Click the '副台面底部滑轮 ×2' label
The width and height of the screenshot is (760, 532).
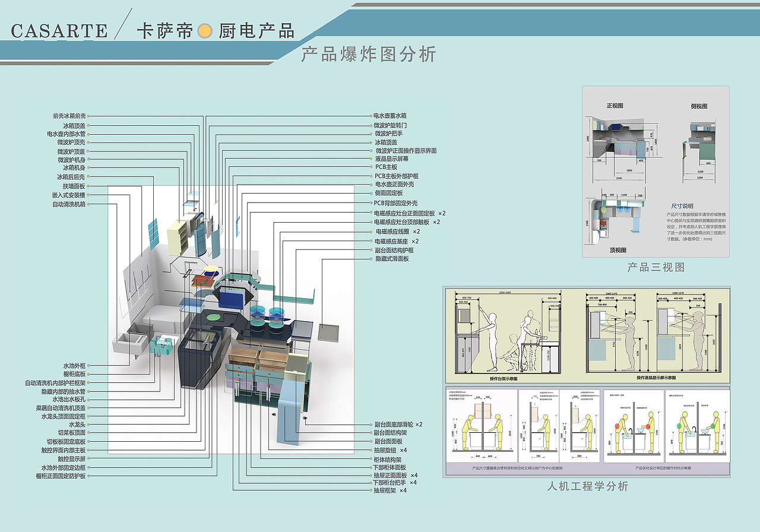pos(398,425)
